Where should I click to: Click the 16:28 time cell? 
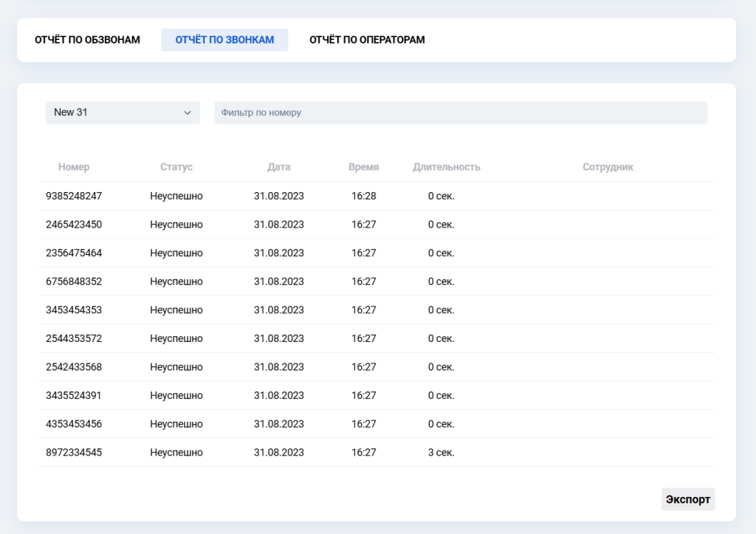(x=363, y=196)
